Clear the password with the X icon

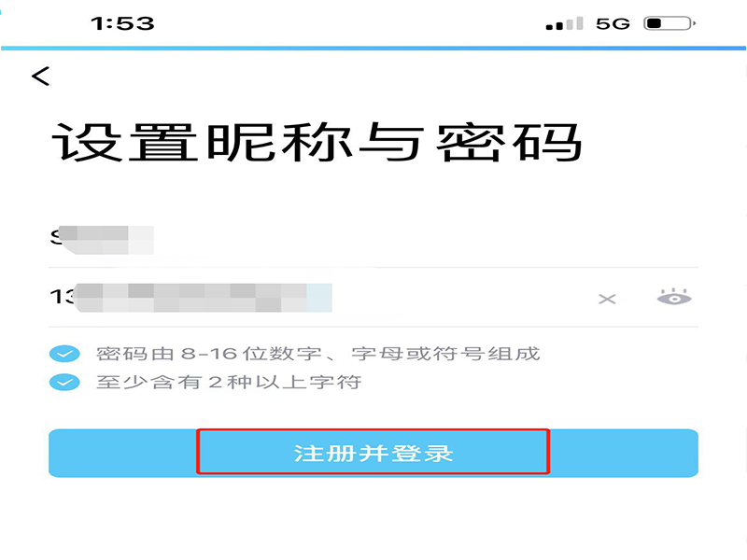coord(607,299)
